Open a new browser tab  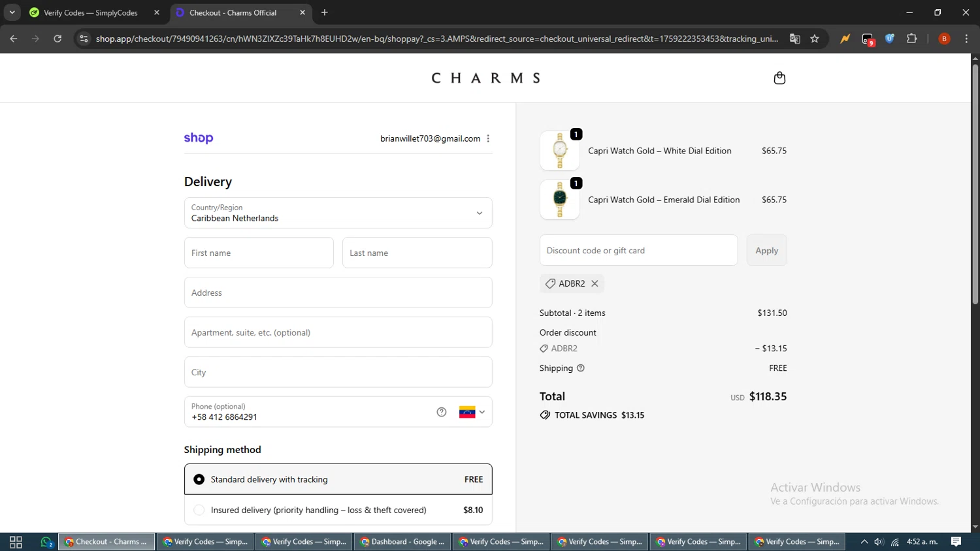click(x=325, y=12)
